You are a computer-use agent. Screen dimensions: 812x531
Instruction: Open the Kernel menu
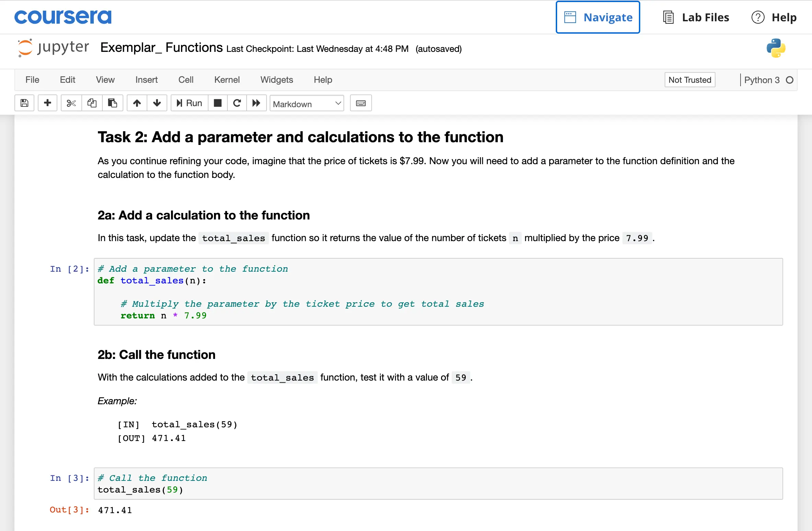click(227, 80)
